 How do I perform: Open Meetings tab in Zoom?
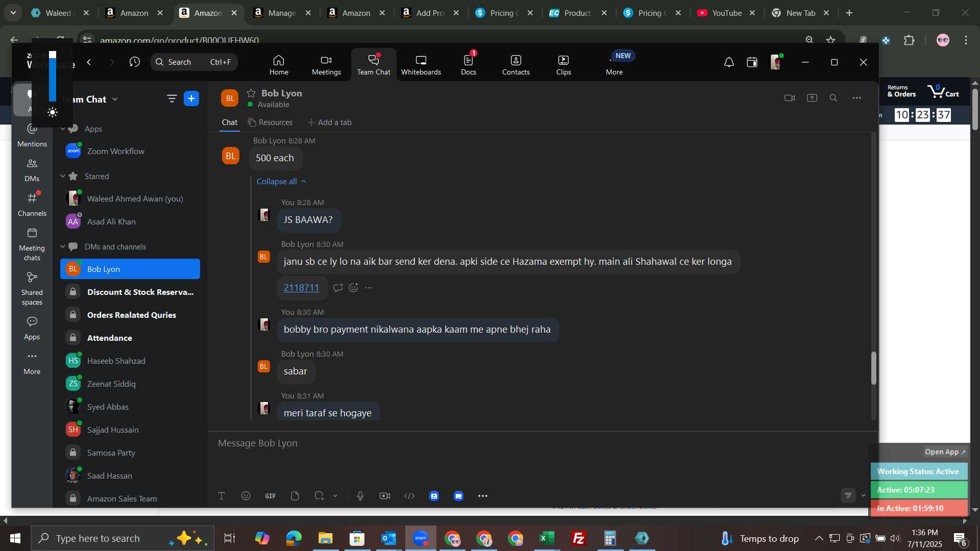pos(326,65)
